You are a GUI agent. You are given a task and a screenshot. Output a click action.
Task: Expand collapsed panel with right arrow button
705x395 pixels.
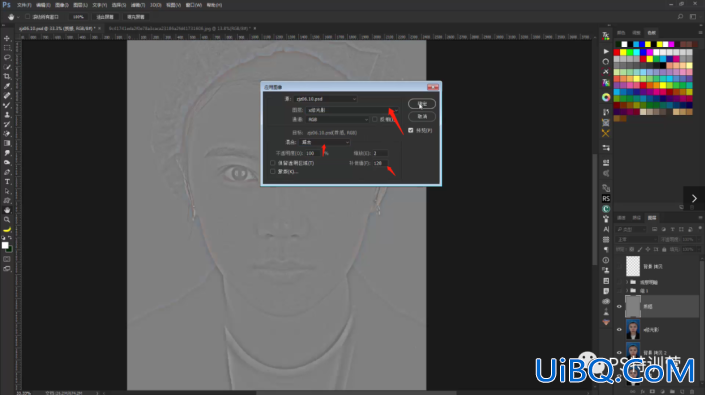click(x=694, y=198)
